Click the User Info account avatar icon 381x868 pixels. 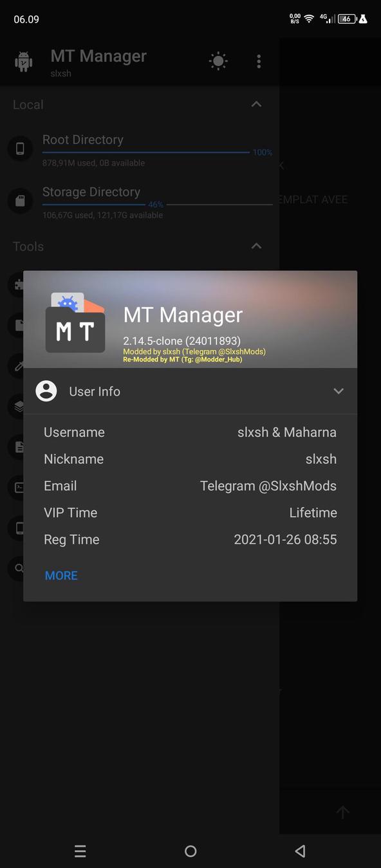pyautogui.click(x=46, y=391)
